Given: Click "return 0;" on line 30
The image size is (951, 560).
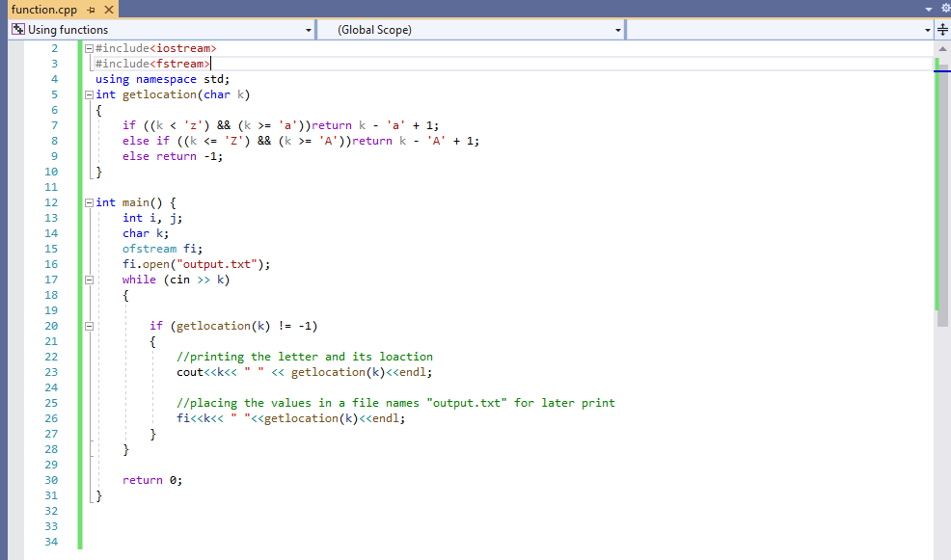Looking at the screenshot, I should click(152, 480).
